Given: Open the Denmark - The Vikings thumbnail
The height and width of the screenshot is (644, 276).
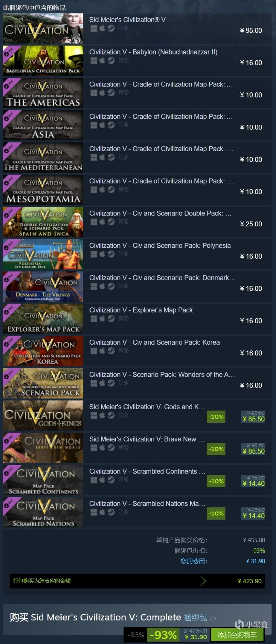Looking at the screenshot, I should click(43, 286).
